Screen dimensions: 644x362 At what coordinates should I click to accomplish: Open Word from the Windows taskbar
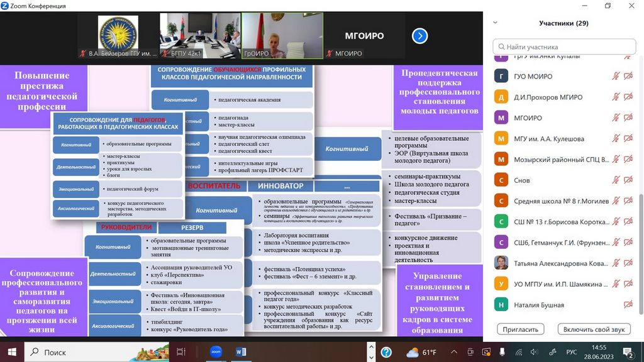tap(241, 352)
